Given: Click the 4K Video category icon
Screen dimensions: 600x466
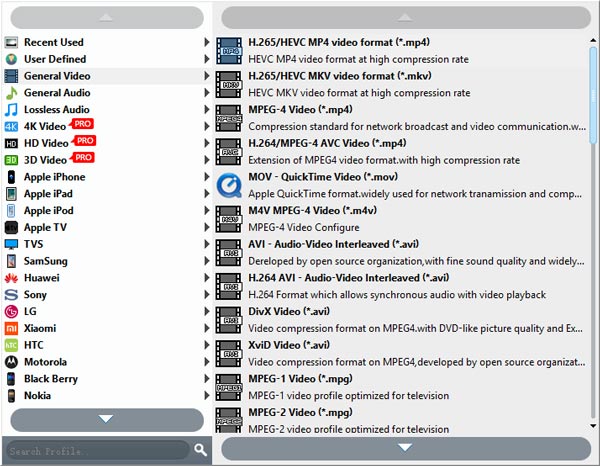Looking at the screenshot, I should click(x=11, y=127).
